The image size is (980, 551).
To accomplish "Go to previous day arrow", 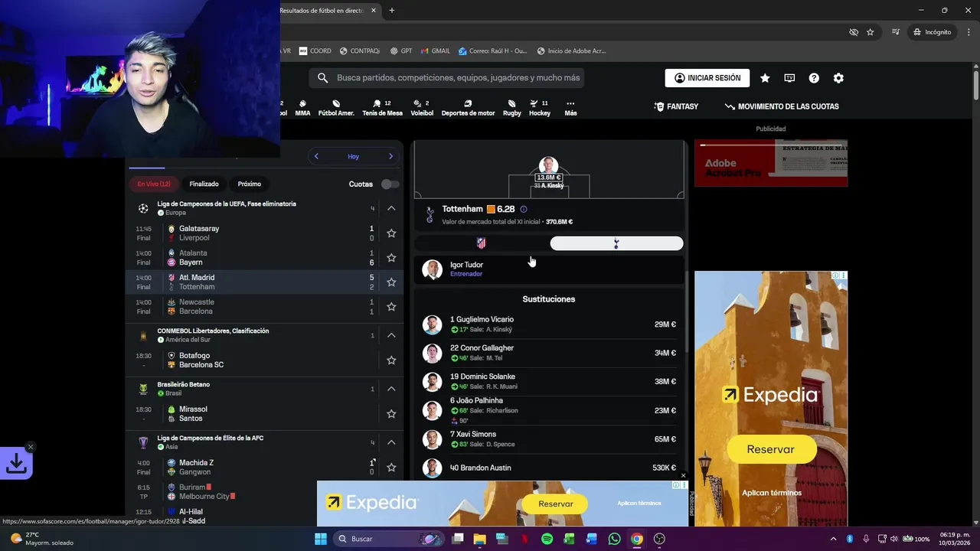I will pyautogui.click(x=316, y=156).
